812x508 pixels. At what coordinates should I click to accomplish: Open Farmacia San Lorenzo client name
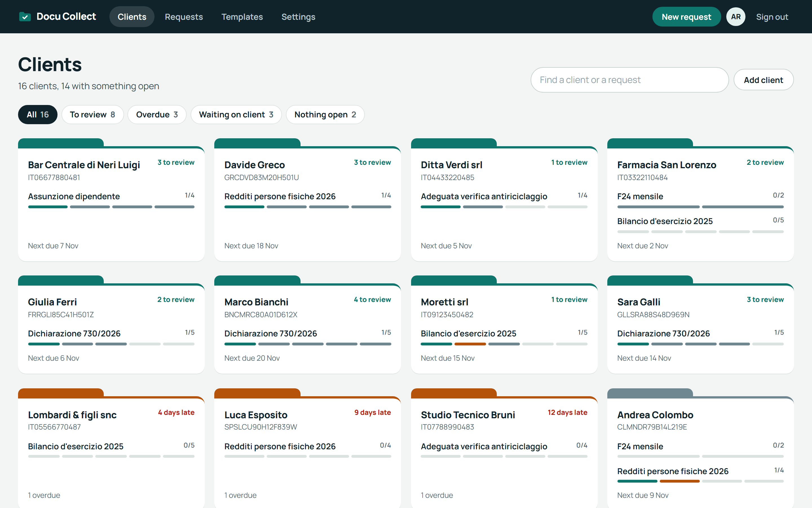tap(667, 165)
